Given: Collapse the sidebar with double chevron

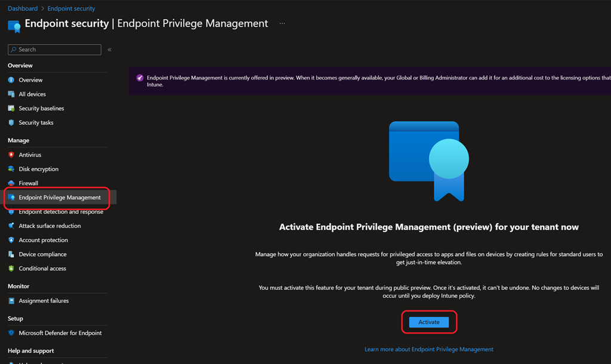Looking at the screenshot, I should coord(110,50).
